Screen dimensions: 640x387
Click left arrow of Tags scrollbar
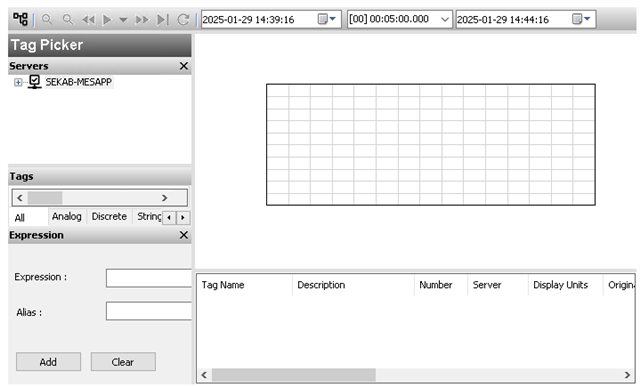click(20, 198)
